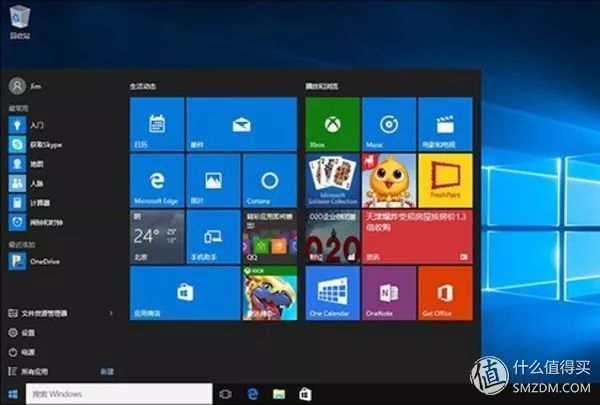Open the Power options
Viewport: 600px width, 405px height.
coord(21,352)
